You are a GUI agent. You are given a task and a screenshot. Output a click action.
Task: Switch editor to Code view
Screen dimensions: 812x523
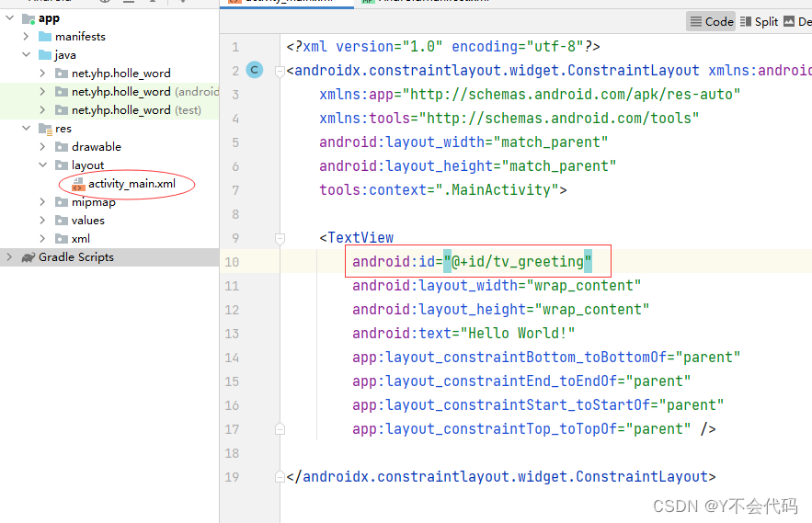coord(711,22)
